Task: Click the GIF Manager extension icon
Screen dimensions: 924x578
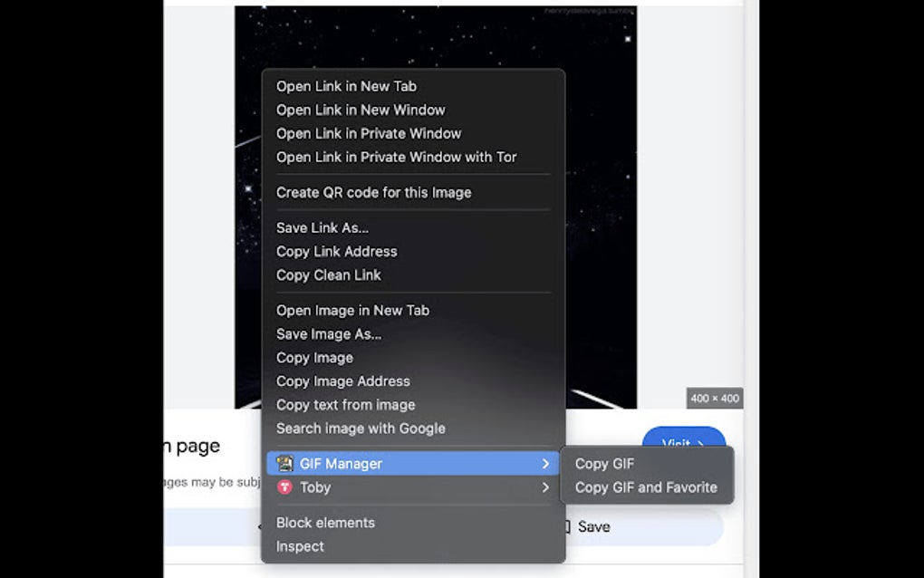Action: 284,463
